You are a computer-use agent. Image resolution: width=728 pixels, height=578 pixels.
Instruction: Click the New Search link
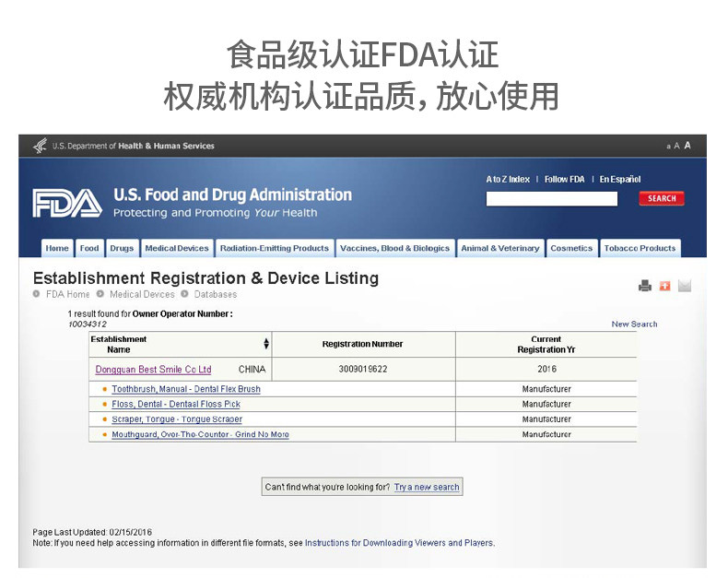[634, 324]
